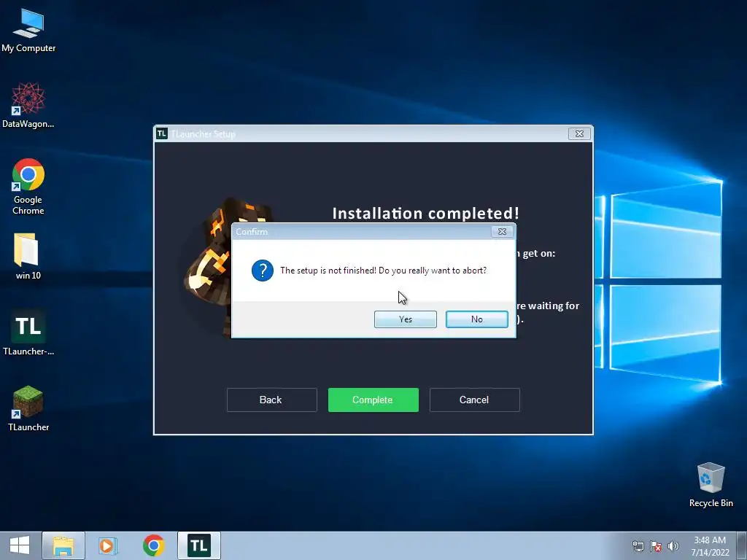Image resolution: width=747 pixels, height=560 pixels.
Task: Click the 'Installation completed!' heading
Action: point(425,214)
